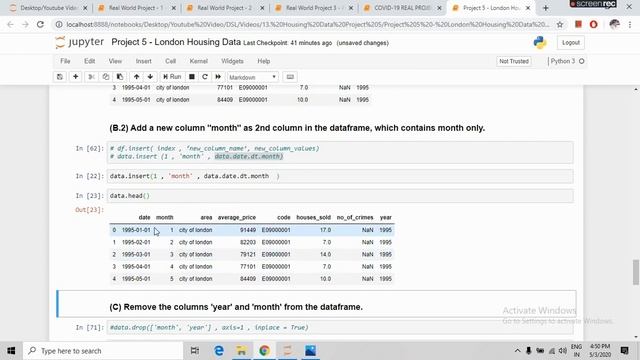The width and height of the screenshot is (640, 360).
Task: Move selected cell down arrow
Action: coord(150,77)
